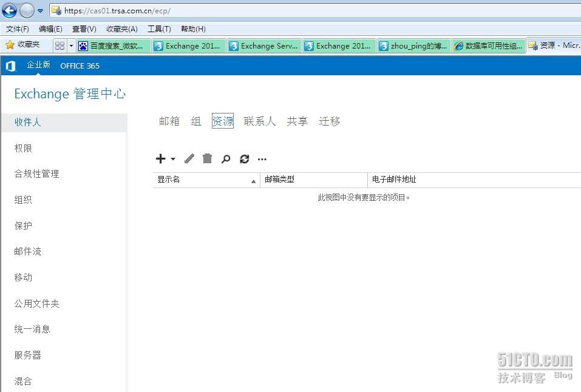581x392 pixels.
Task: Sort by the 显示名 column header
Action: pos(206,180)
